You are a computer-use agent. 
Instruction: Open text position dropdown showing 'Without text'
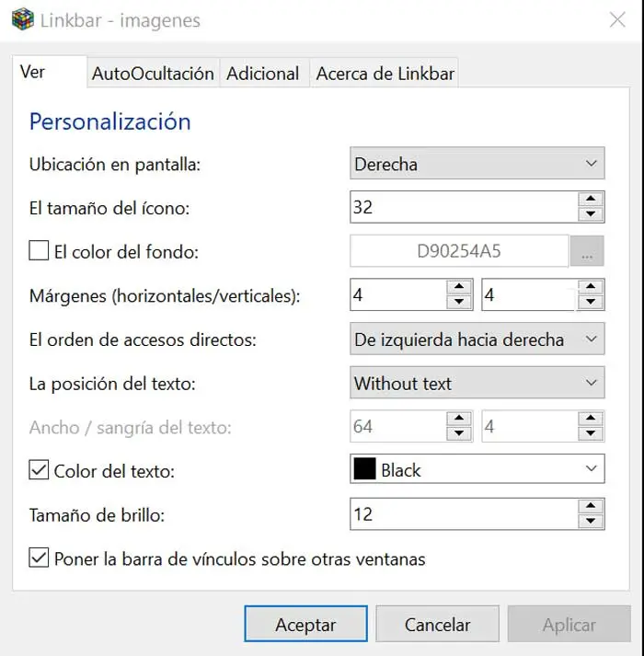click(x=477, y=384)
